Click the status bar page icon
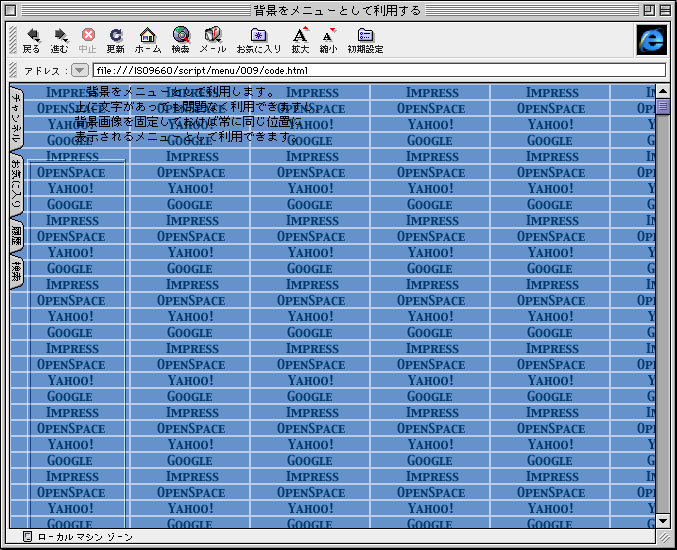Image resolution: width=677 pixels, height=550 pixels. point(27,537)
